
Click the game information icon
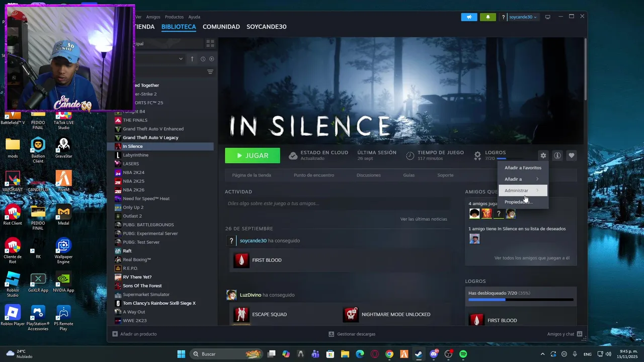pos(557,156)
